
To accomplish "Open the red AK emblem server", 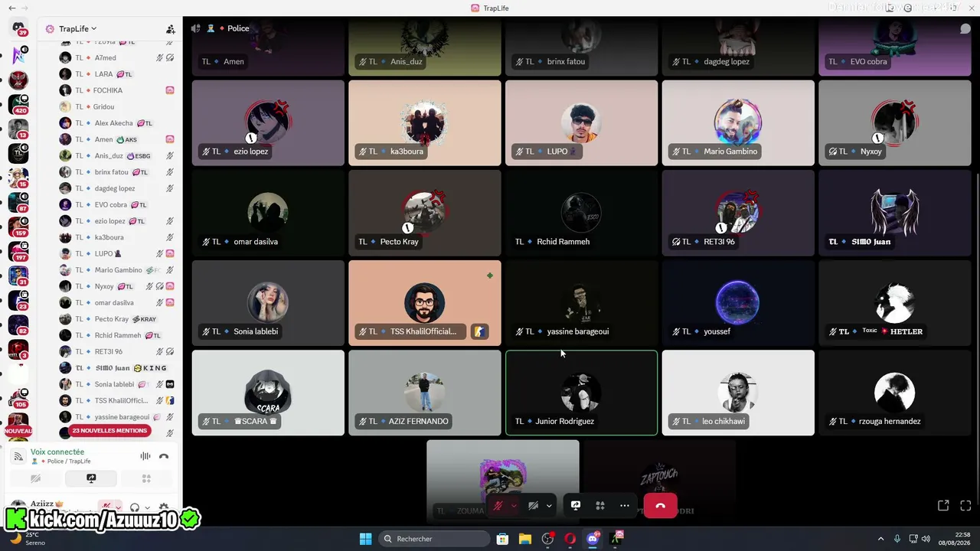I will pos(18,80).
